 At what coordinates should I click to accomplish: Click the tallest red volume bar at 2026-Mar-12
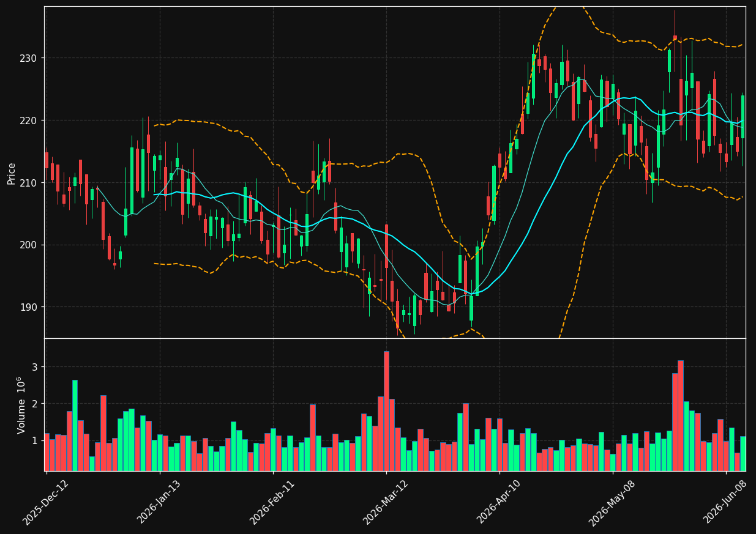point(386,411)
